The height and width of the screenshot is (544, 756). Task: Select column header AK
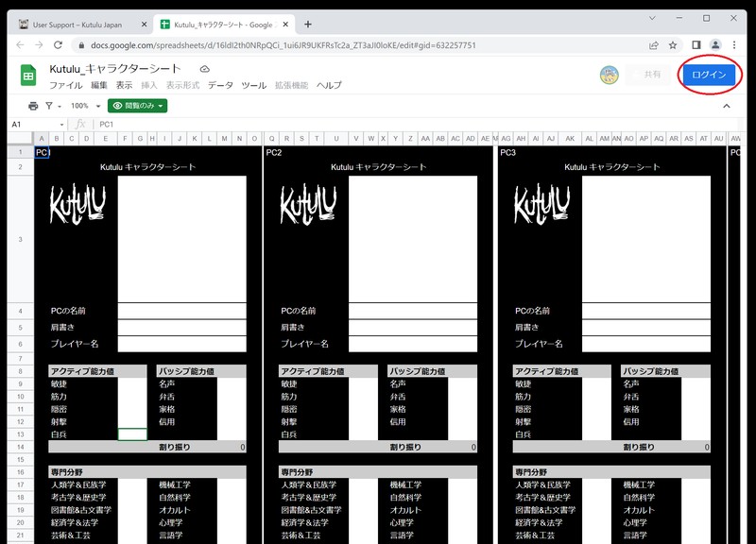tap(570, 138)
